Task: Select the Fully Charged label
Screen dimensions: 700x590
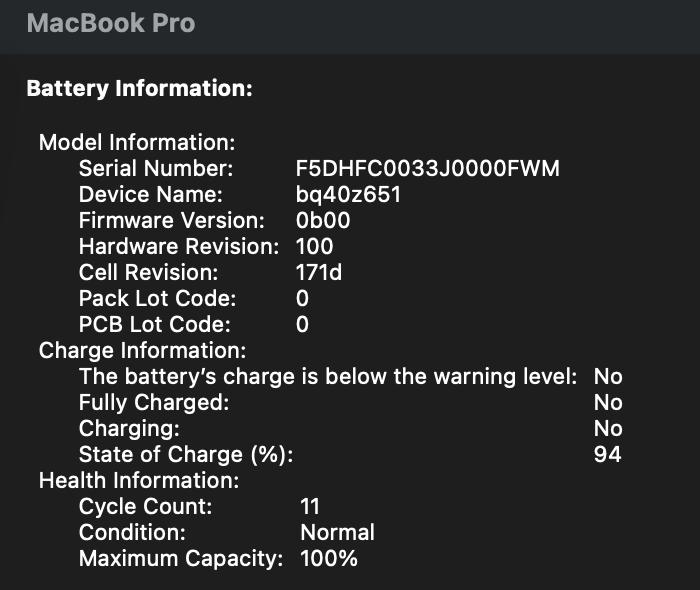Action: (x=154, y=402)
